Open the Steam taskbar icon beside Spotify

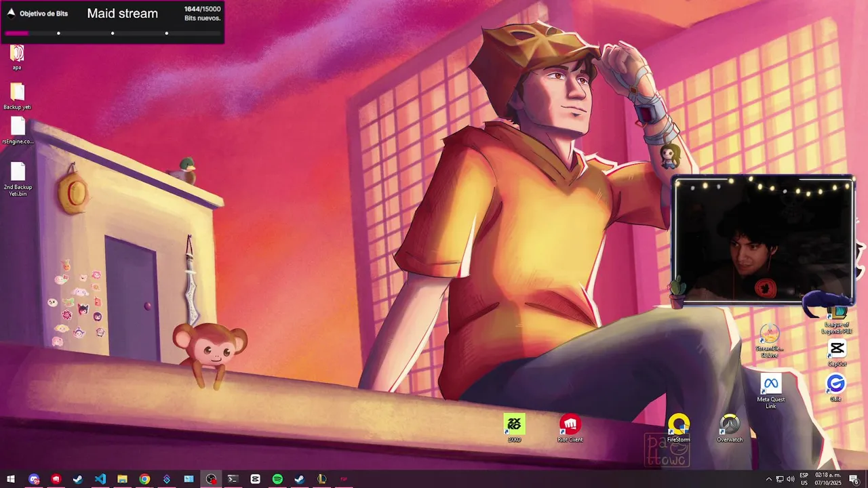pos(299,479)
